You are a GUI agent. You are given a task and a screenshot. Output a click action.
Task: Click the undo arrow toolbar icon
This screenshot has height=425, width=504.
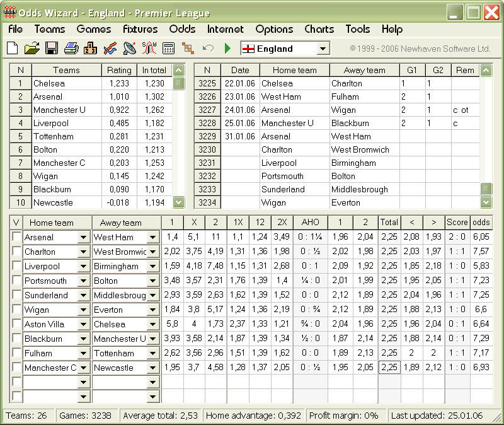coord(209,49)
